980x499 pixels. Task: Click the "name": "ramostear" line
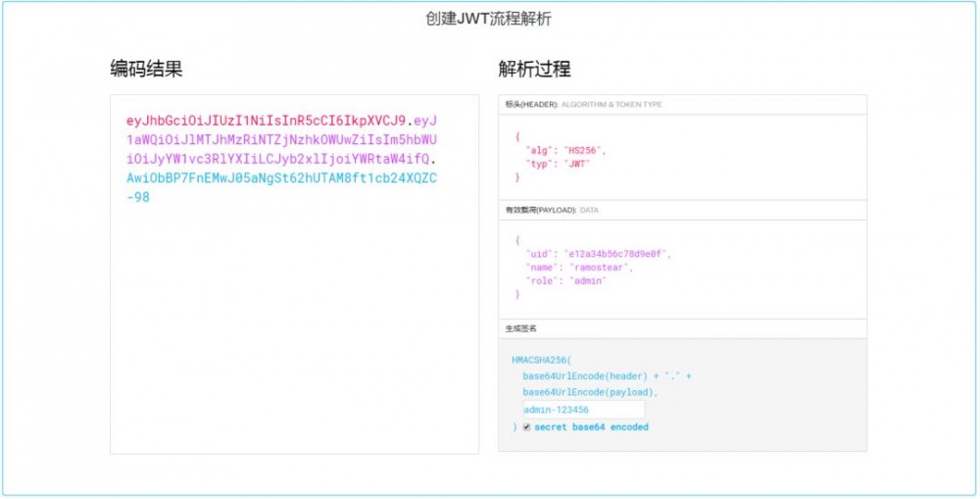pos(580,268)
